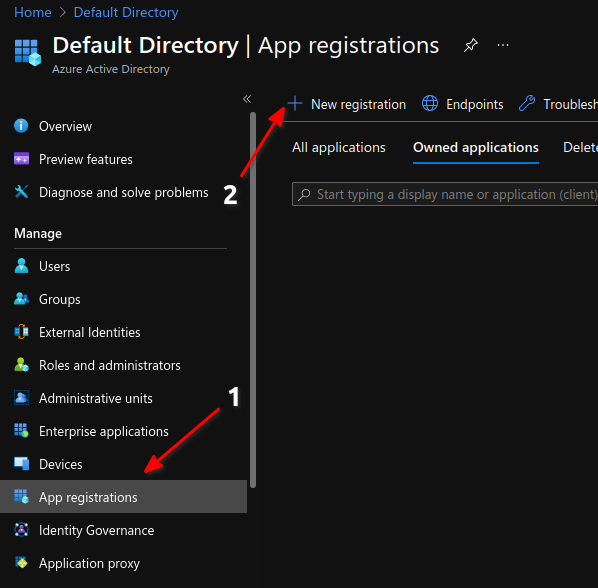The image size is (598, 588).
Task: Click the Endpoints globe icon
Action: coord(430,104)
